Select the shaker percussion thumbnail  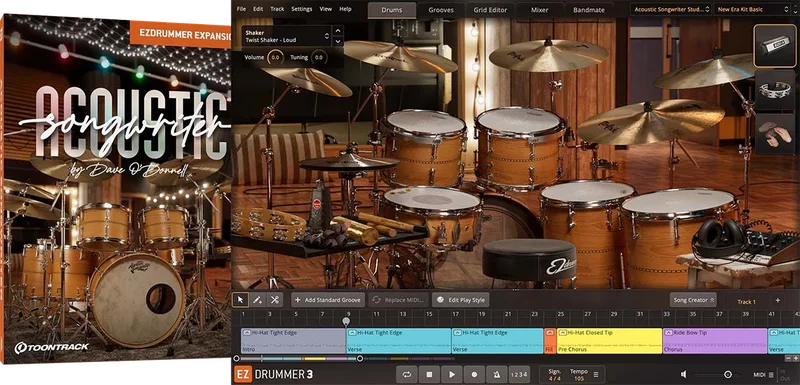(774, 45)
